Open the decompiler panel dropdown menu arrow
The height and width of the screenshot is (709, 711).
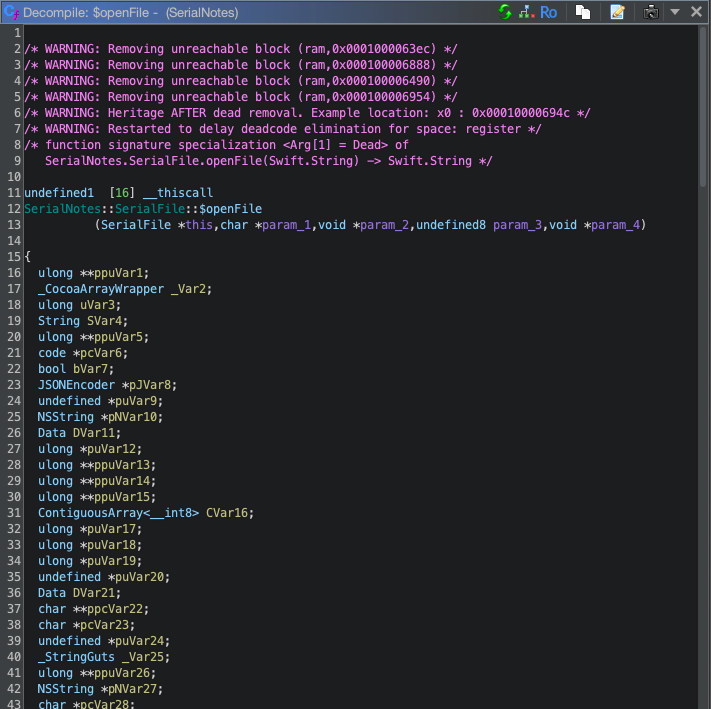click(675, 12)
